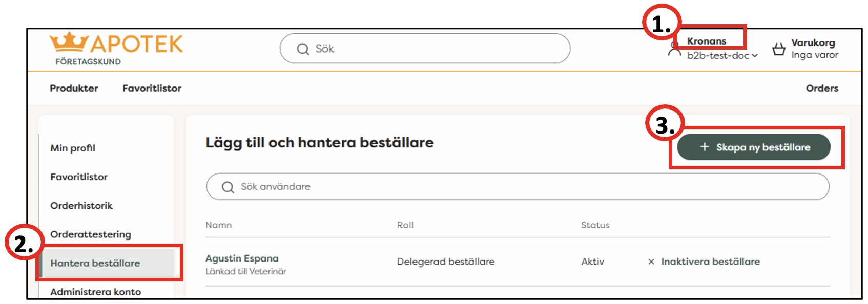Screen dimensions: 868x304
Task: Toggle the Aktiv status for Agustin Espana
Action: click(592, 261)
